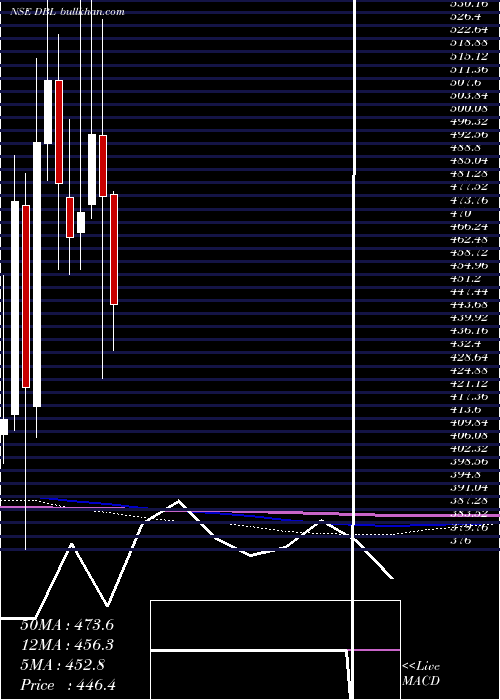500x700 pixels.
Task: Click the 428.64 price axis label
Action: (470, 357)
